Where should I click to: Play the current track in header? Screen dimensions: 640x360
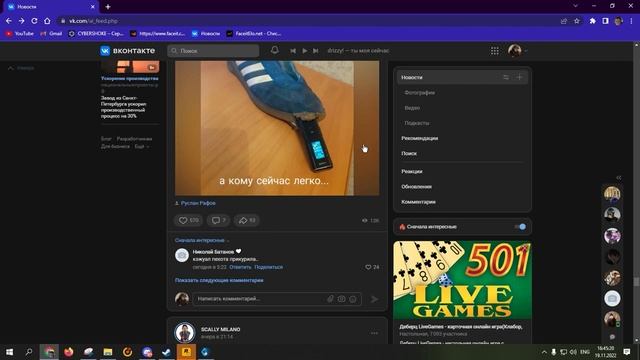tap(304, 51)
